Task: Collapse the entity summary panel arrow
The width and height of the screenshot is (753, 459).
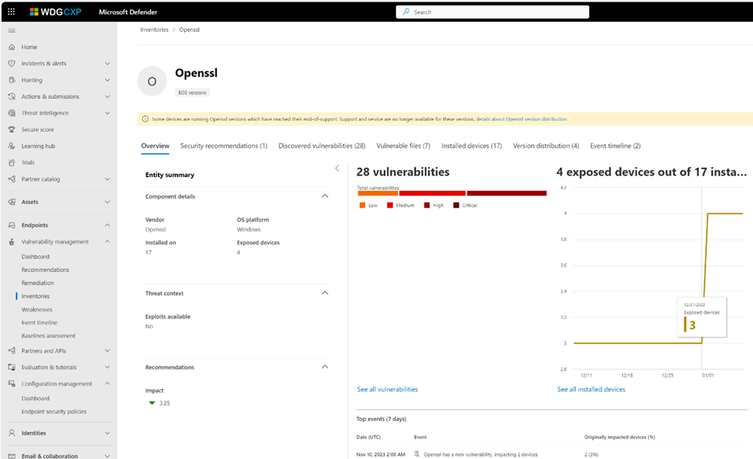Action: coord(337,168)
